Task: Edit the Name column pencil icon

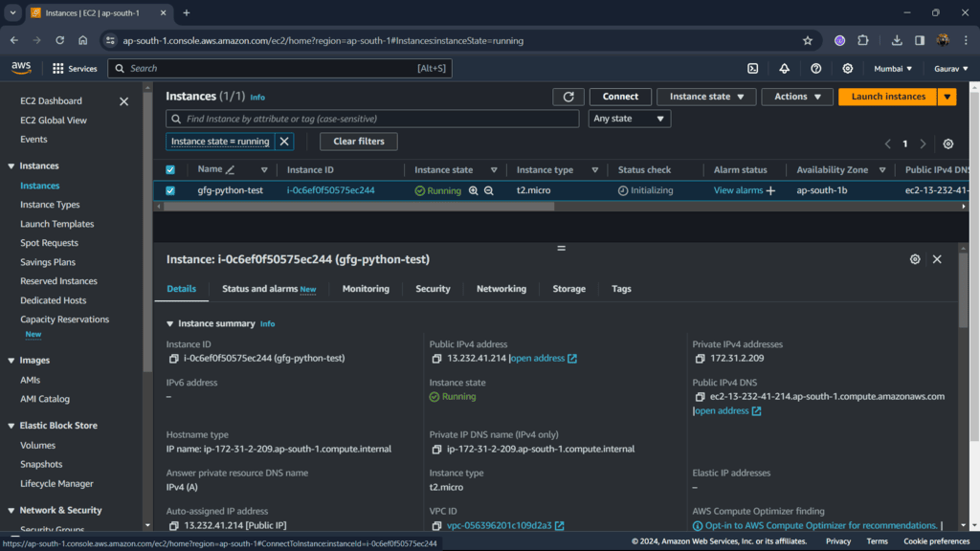Action: (x=230, y=170)
